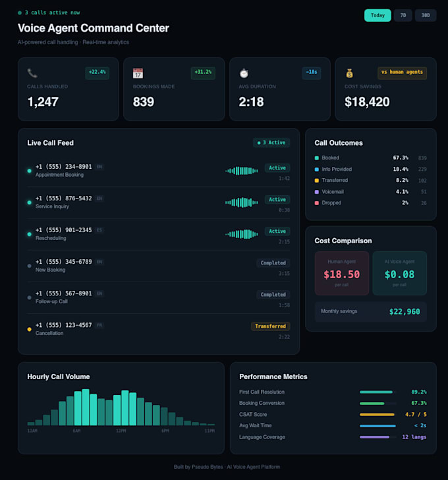
Task: Click the 839 bookings made value
Action: pyautogui.click(x=144, y=102)
